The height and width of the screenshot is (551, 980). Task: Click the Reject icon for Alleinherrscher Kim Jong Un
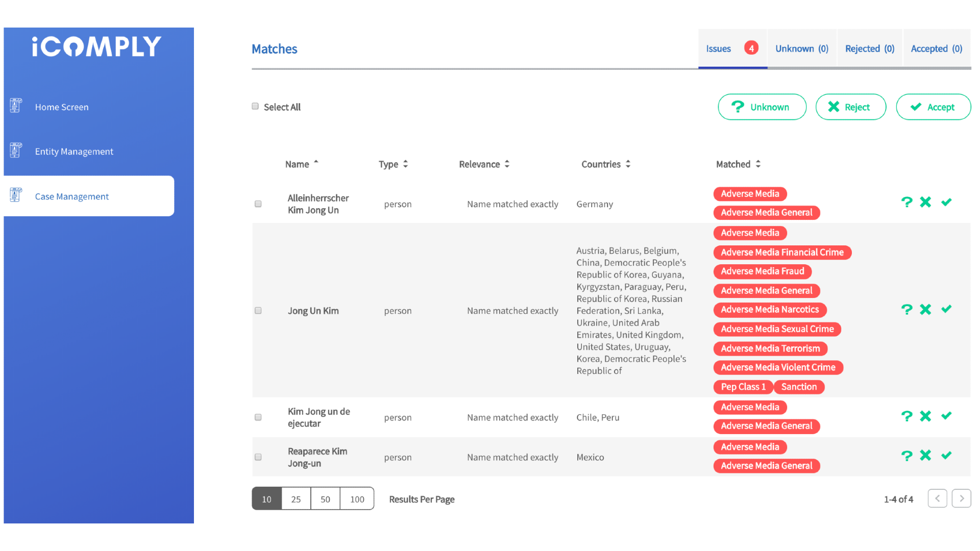926,203
